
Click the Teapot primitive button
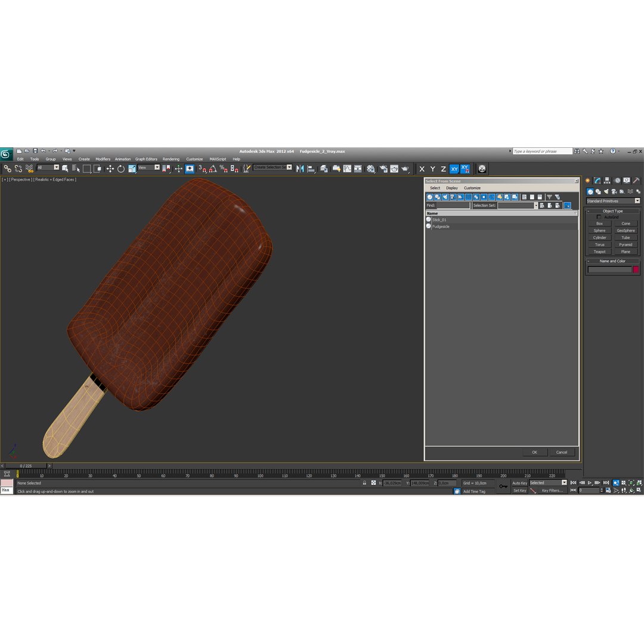point(599,252)
